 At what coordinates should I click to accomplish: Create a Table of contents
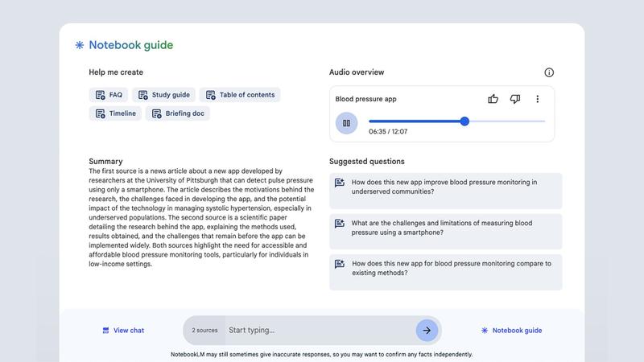coord(240,95)
